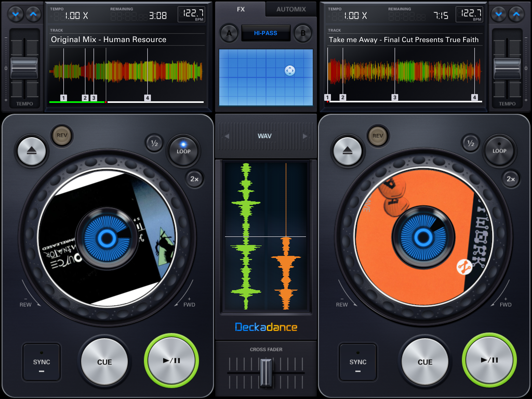Nudge right deck pitch up arrow
This screenshot has width=532, height=399.
point(516,14)
